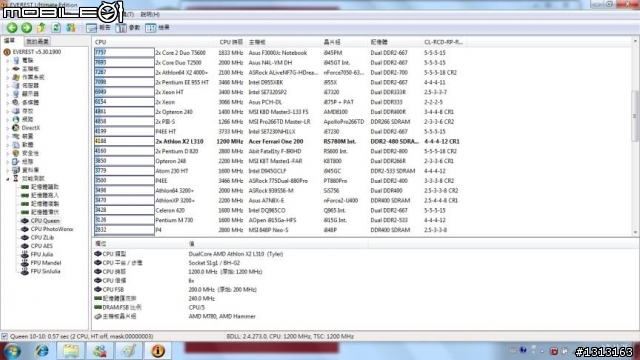This screenshot has height=360, width=640.
Task: Select the DirectX tree item
Action: [31, 128]
